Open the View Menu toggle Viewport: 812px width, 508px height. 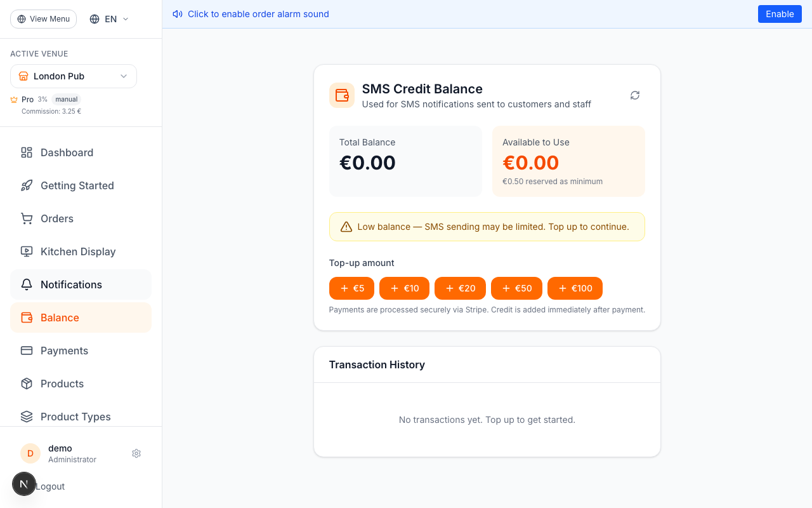pyautogui.click(x=43, y=18)
